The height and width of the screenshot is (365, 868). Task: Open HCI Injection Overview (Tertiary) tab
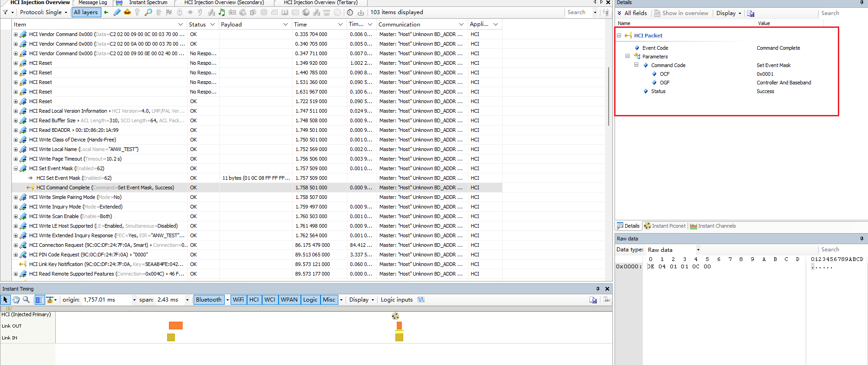321,3
